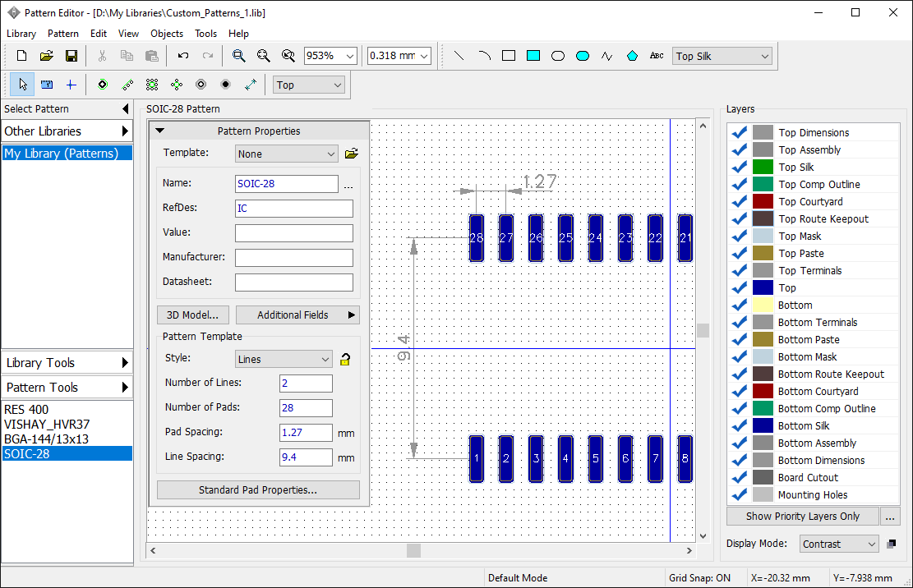Toggle Top Assembly layer visibility
913x588 pixels.
pyautogui.click(x=740, y=150)
